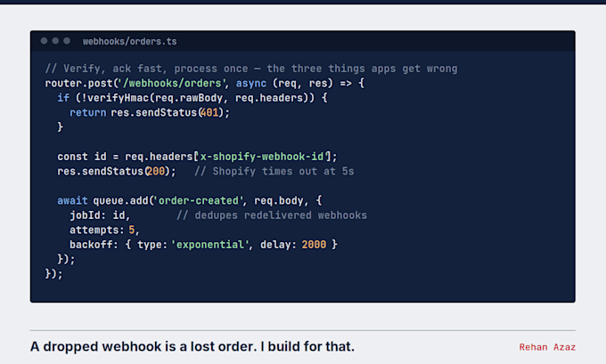Click the 'await' keyword

[x=72, y=201]
